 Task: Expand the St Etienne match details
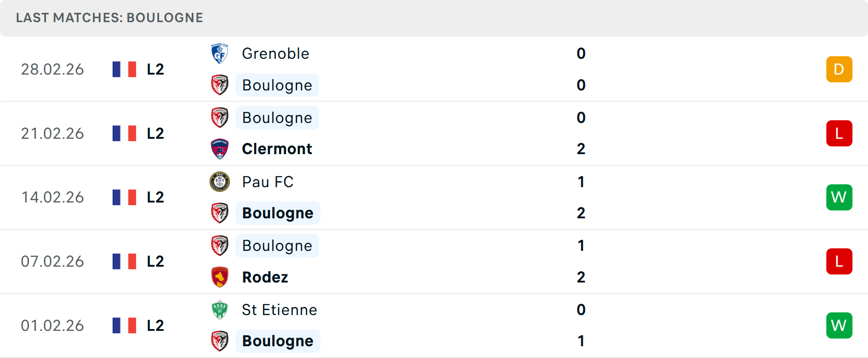pos(434,325)
